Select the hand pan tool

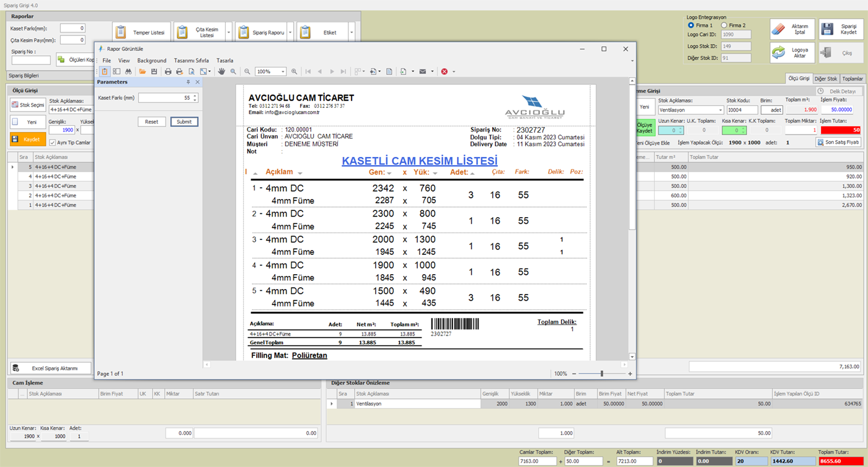[222, 71]
